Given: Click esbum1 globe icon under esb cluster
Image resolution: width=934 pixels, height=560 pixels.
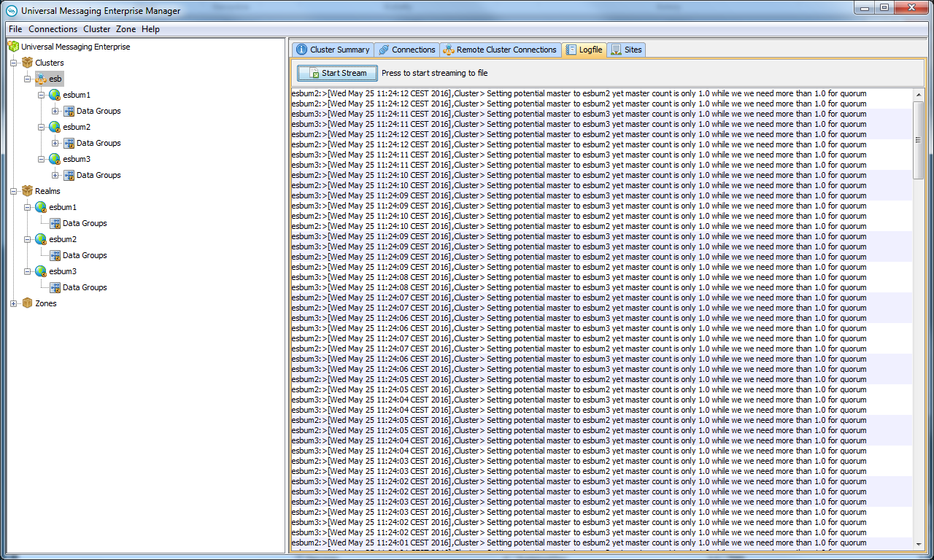Looking at the screenshot, I should pos(55,95).
